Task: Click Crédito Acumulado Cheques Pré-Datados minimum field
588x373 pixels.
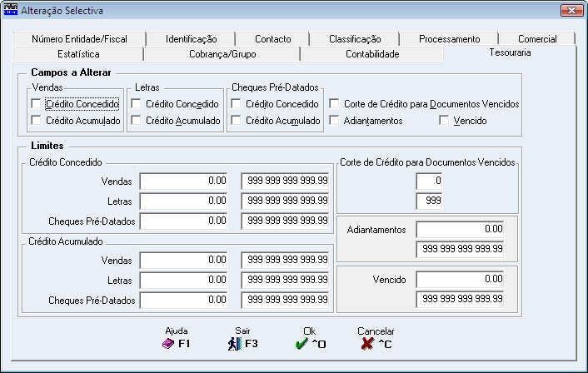Action: point(183,300)
